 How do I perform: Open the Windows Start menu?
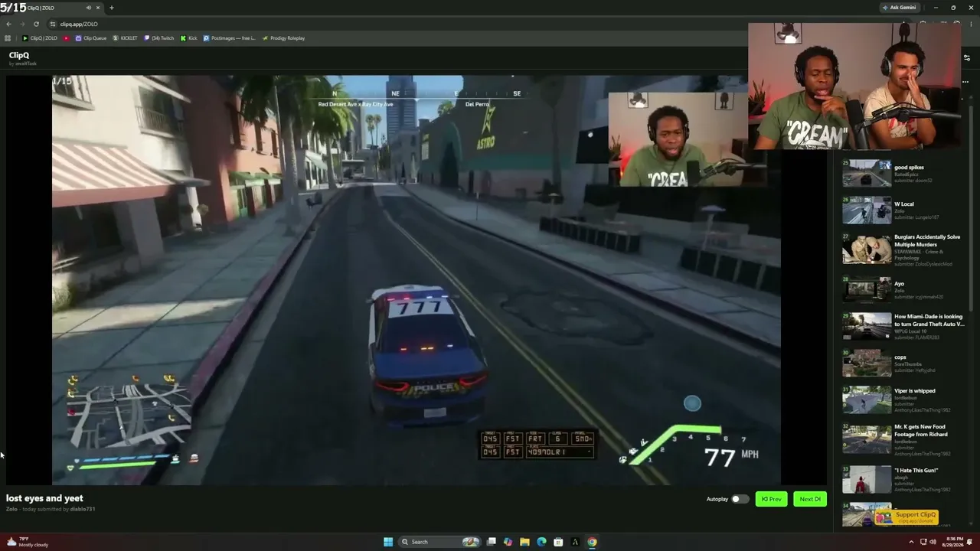[388, 542]
